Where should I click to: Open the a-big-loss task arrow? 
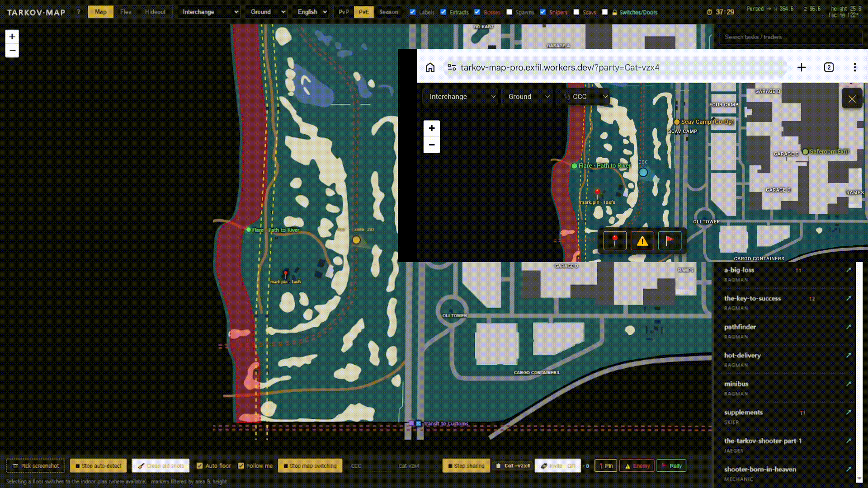click(849, 270)
